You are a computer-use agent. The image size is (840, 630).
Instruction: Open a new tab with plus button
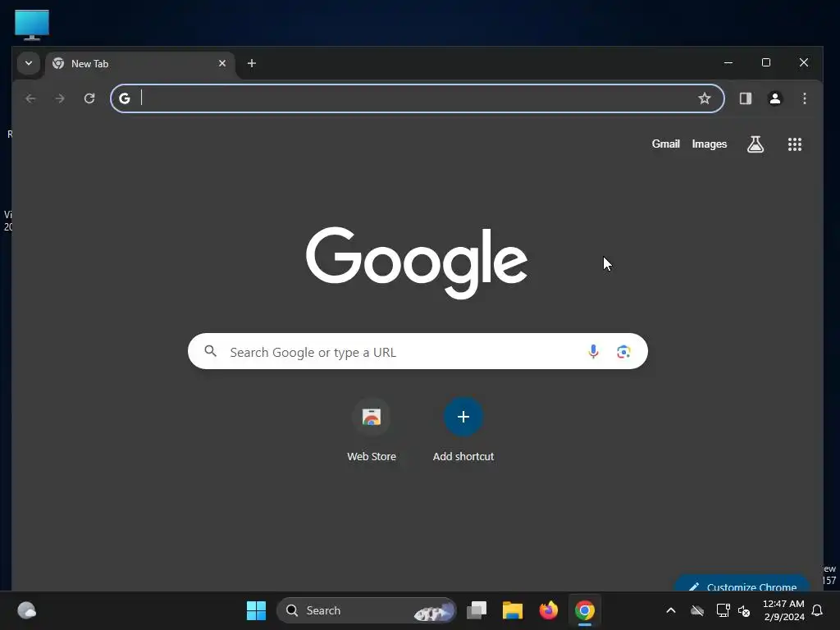pos(252,63)
